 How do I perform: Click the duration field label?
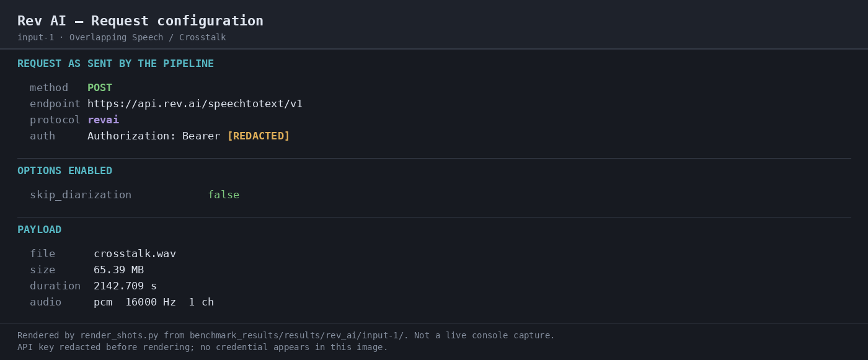click(55, 286)
